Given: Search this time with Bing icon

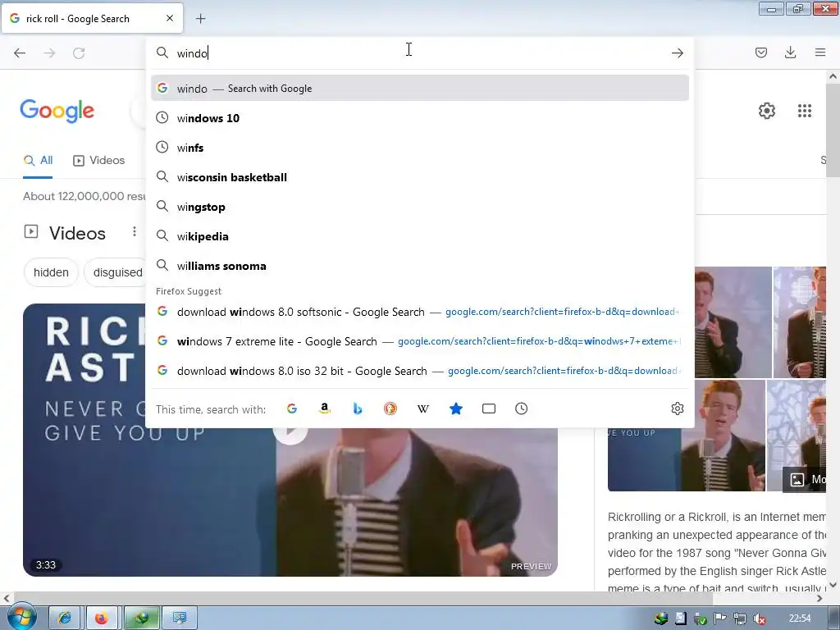Looking at the screenshot, I should [x=358, y=409].
